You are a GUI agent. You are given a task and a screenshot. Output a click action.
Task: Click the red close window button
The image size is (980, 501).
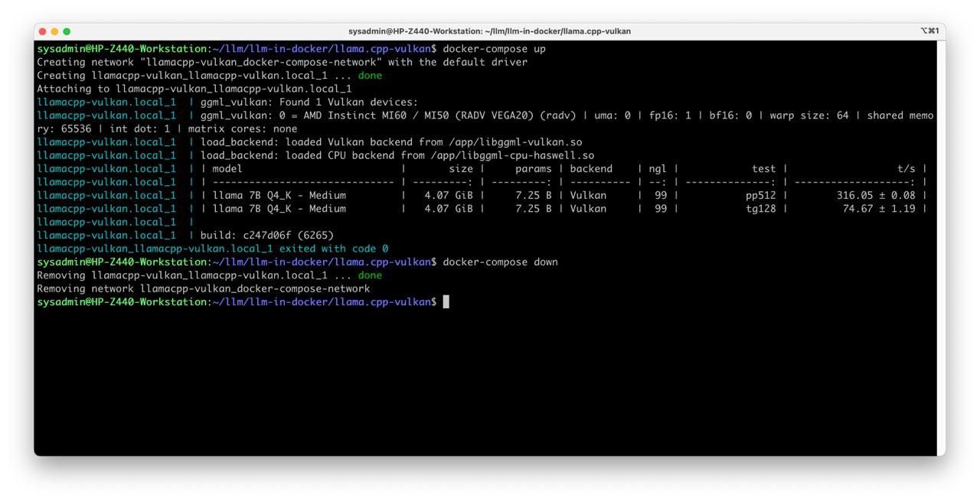[x=43, y=31]
